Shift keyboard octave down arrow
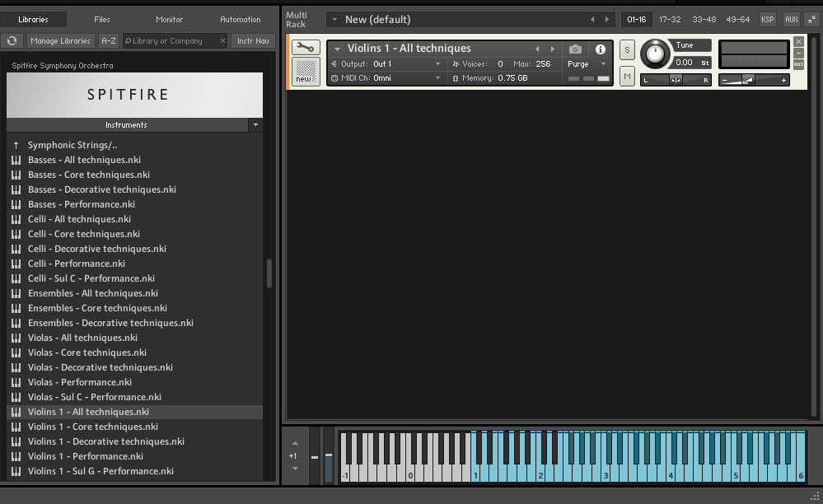This screenshot has height=504, width=823. [x=295, y=469]
